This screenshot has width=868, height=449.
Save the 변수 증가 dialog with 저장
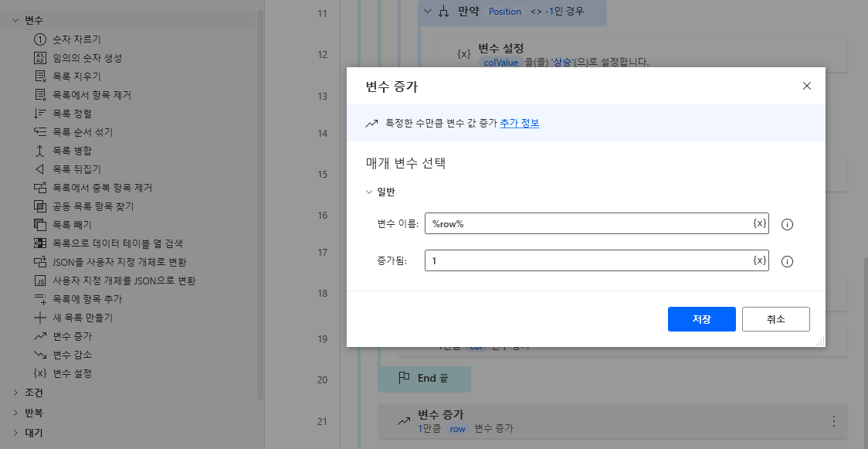pyautogui.click(x=701, y=319)
